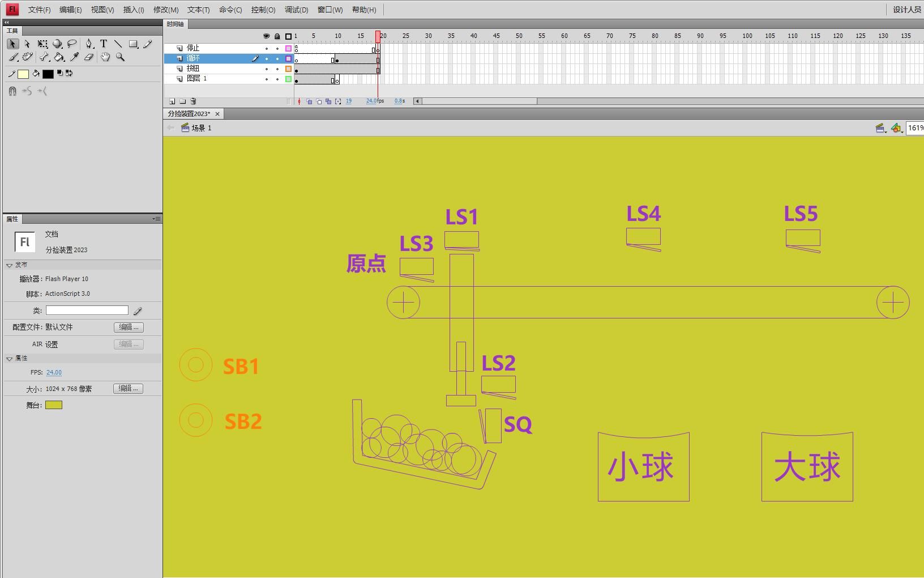This screenshot has width=924, height=578.
Task: Change the 舞台 stage color swatch
Action: (54, 405)
